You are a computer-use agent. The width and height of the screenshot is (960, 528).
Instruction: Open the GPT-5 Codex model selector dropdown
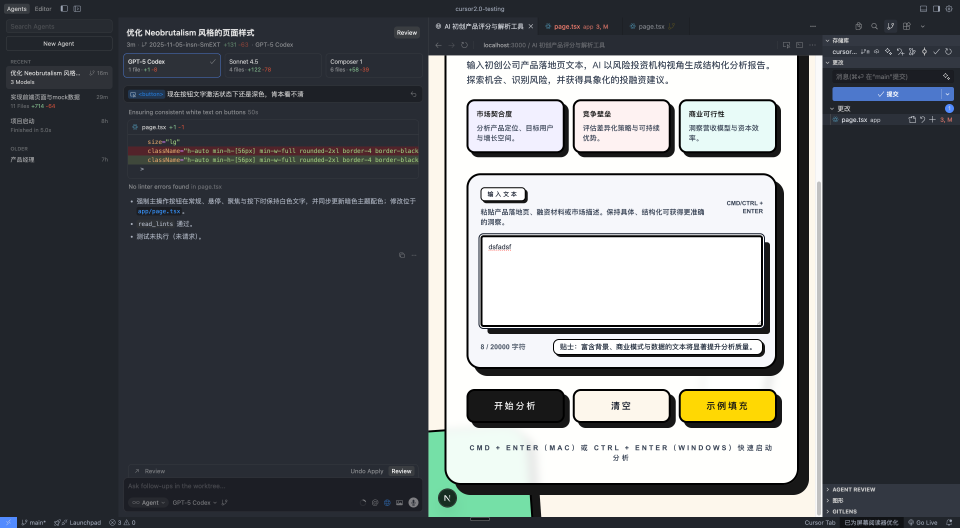pyautogui.click(x=194, y=502)
